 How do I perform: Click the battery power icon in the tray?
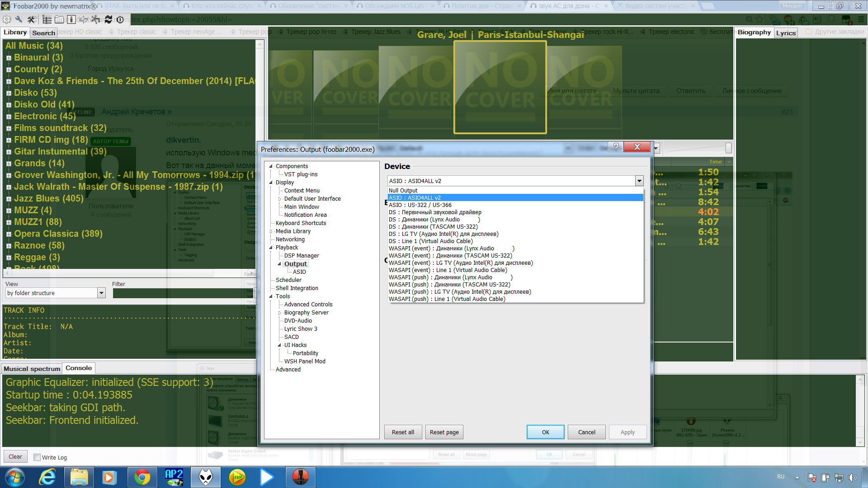click(826, 478)
